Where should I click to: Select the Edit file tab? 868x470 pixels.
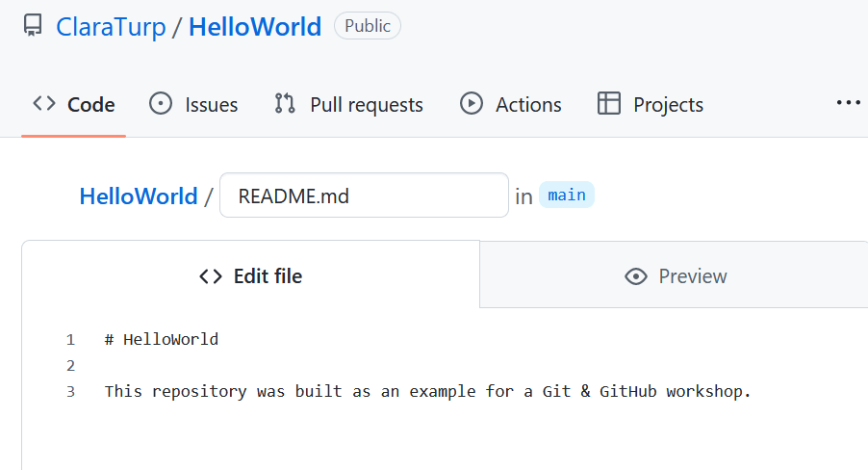pos(251,276)
